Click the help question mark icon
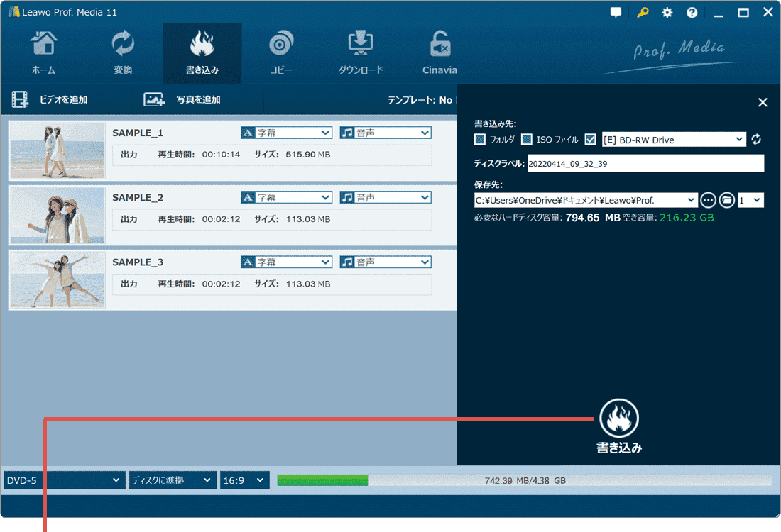781x532 pixels. click(x=692, y=13)
